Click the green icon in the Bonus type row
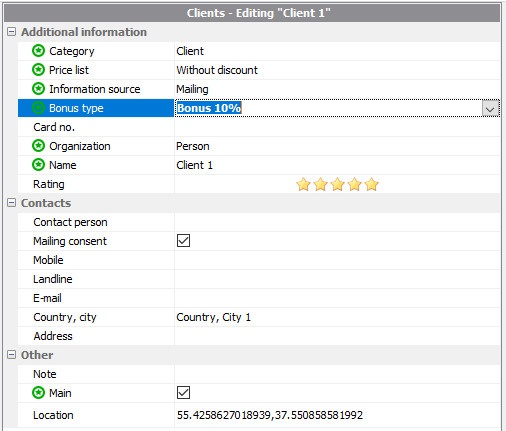 (x=38, y=108)
